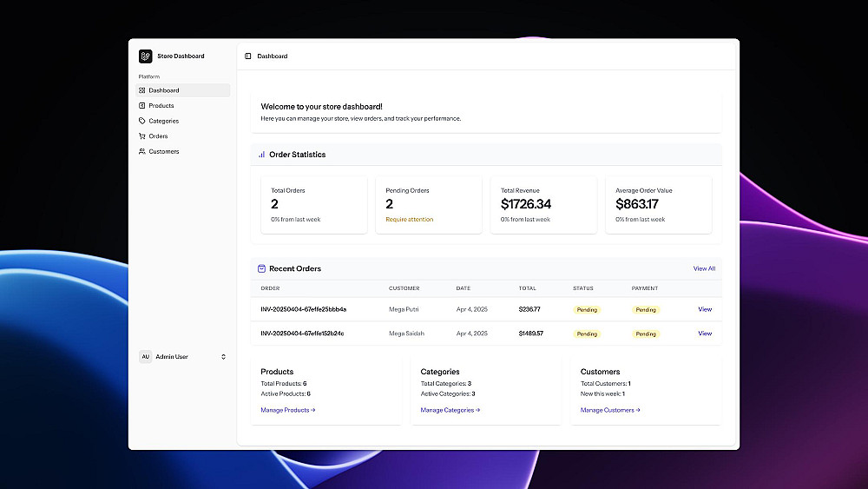View the order for Mega Saidah
Image resolution: width=868 pixels, height=489 pixels.
click(x=705, y=334)
